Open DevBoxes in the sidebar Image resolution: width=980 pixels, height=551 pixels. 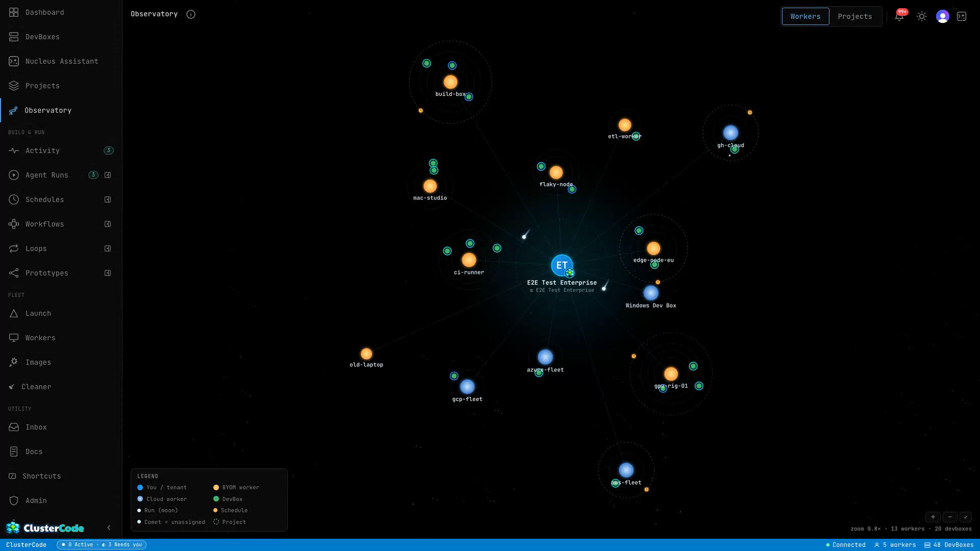[x=61, y=37]
